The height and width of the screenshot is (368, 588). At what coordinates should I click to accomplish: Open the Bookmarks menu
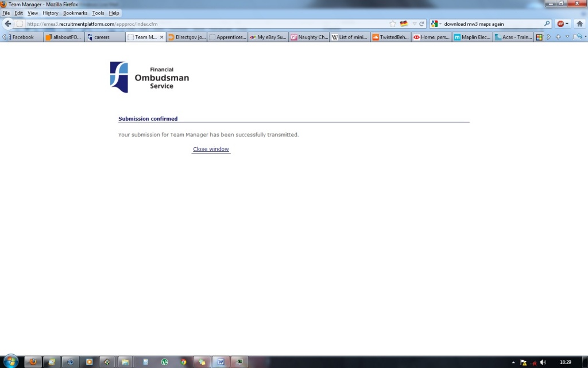click(x=75, y=13)
